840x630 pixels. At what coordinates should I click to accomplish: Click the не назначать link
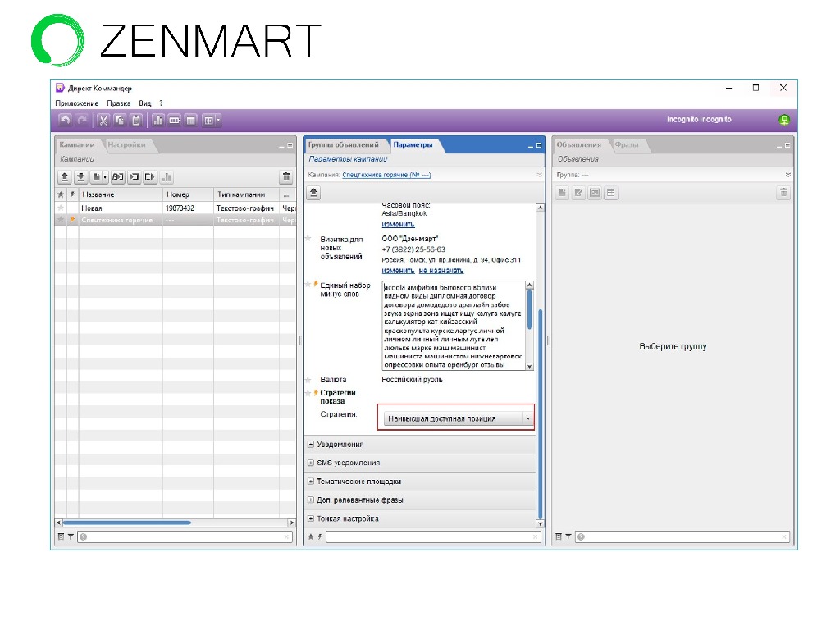tap(441, 271)
